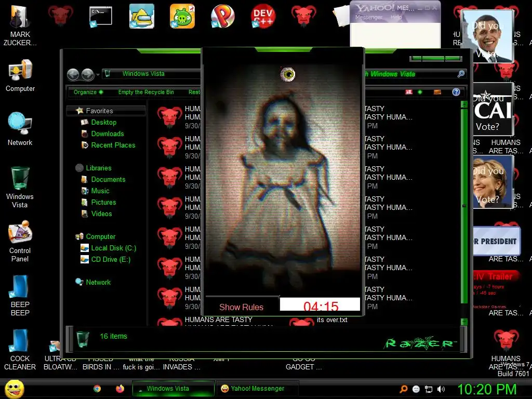Select CD Drive (E:)

tap(111, 260)
